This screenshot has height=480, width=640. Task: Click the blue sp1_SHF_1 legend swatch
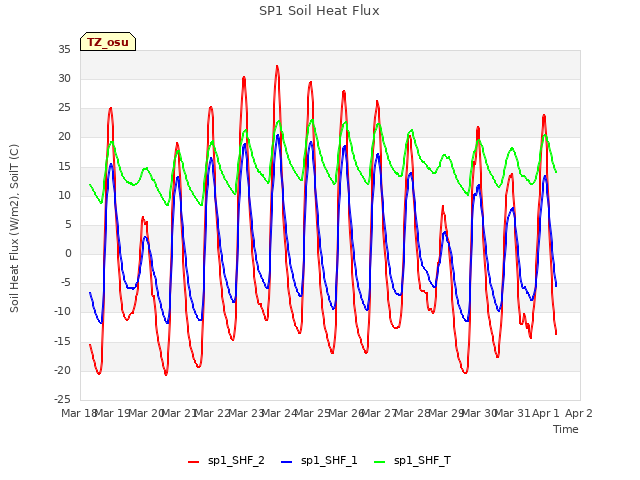click(x=287, y=461)
